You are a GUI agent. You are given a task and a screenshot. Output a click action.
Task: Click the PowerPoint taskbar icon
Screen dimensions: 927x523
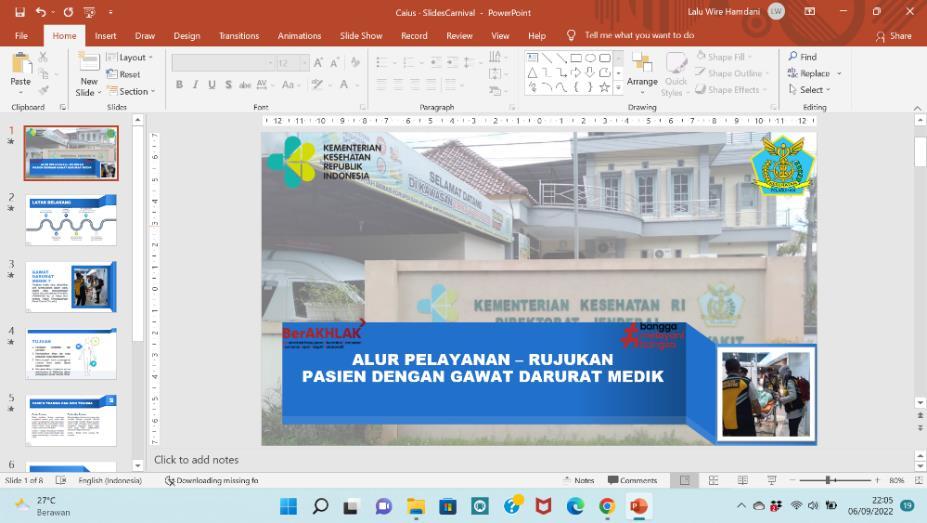coord(638,506)
